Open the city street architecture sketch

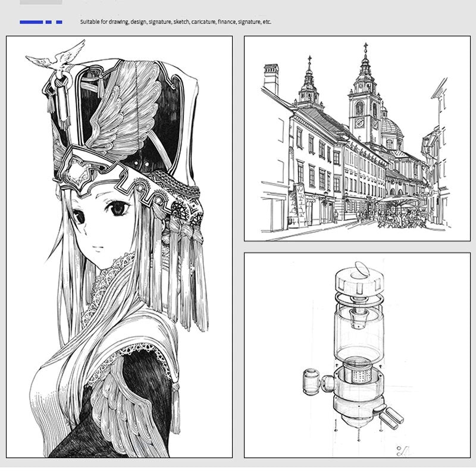[x=358, y=139]
